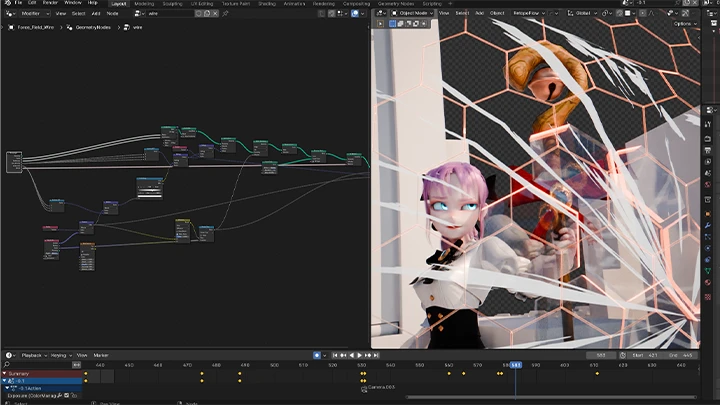
Task: Open node editor Add menu
Action: pos(96,14)
